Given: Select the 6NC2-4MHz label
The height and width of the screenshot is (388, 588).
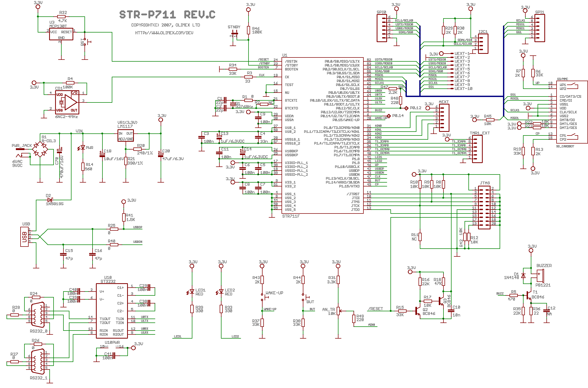Looking at the screenshot, I should pos(67,117).
